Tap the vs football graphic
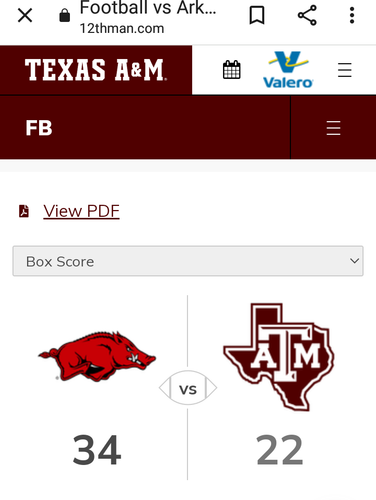Viewport: 376px width, 500px height. coord(188,388)
